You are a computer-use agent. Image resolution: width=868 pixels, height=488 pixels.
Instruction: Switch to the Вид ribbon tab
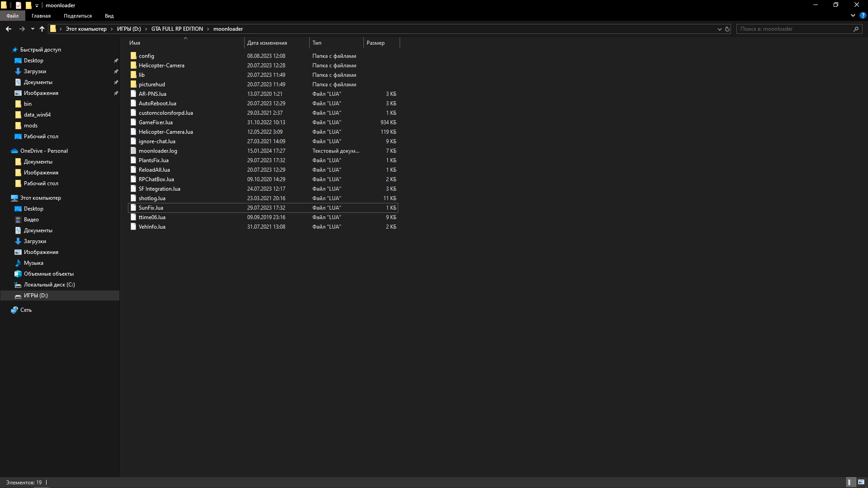(x=109, y=16)
